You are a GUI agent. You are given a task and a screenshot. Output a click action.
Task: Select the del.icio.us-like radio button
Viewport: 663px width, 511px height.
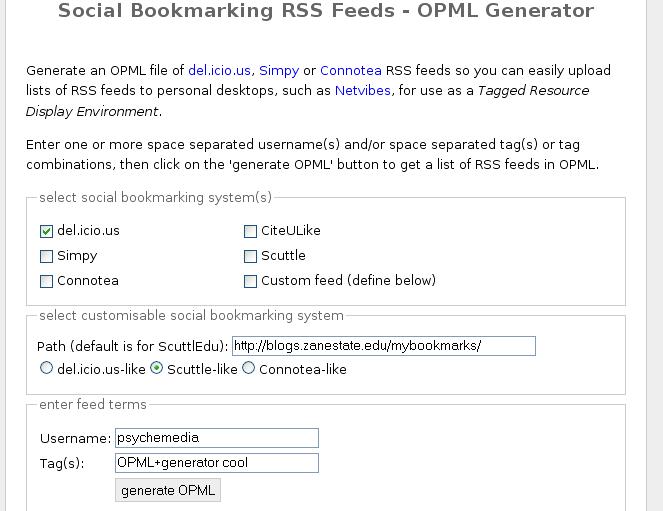[x=46, y=368]
